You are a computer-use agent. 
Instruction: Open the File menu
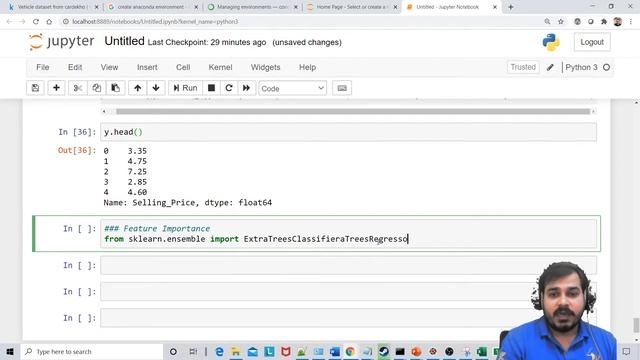[x=42, y=67]
